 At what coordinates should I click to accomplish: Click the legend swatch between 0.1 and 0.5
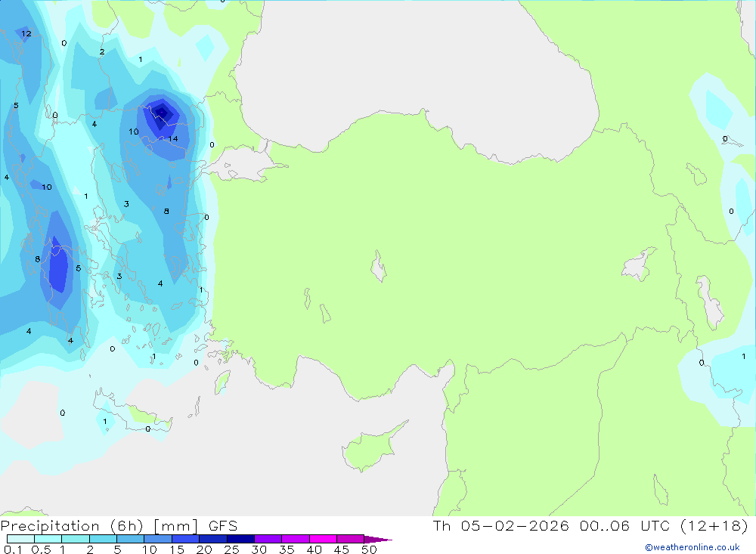pyautogui.click(x=20, y=539)
